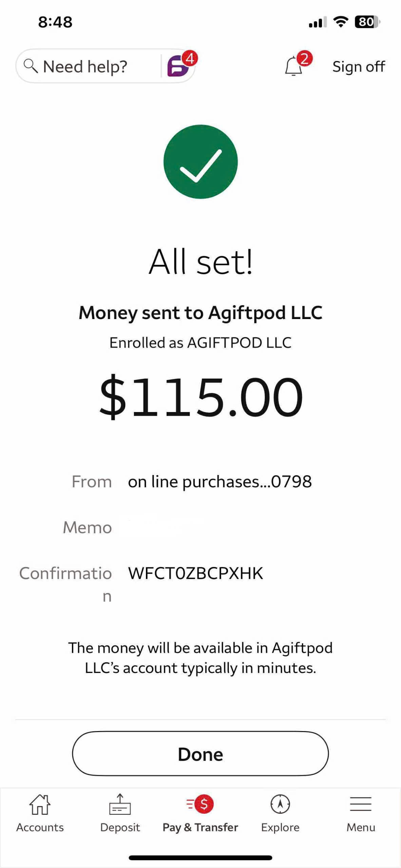Switch to the Explore tab label
401x868 pixels.
pyautogui.click(x=280, y=828)
